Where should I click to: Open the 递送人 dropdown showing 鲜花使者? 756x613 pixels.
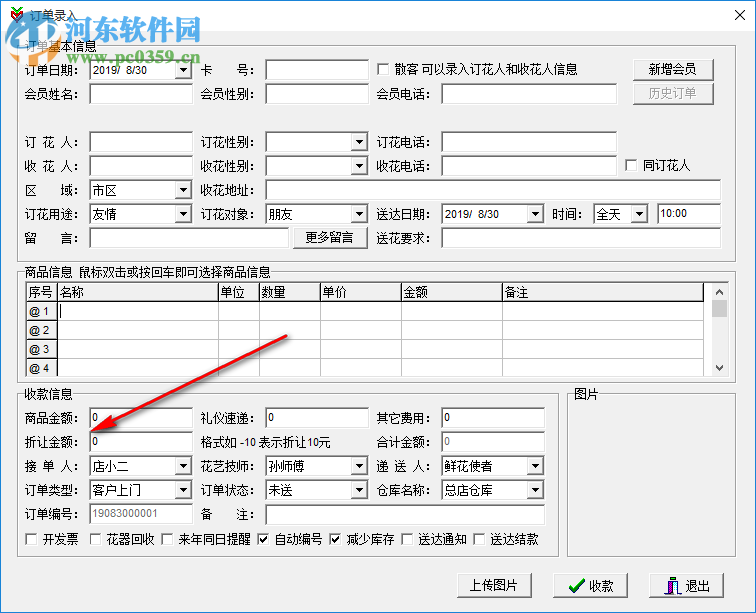535,466
